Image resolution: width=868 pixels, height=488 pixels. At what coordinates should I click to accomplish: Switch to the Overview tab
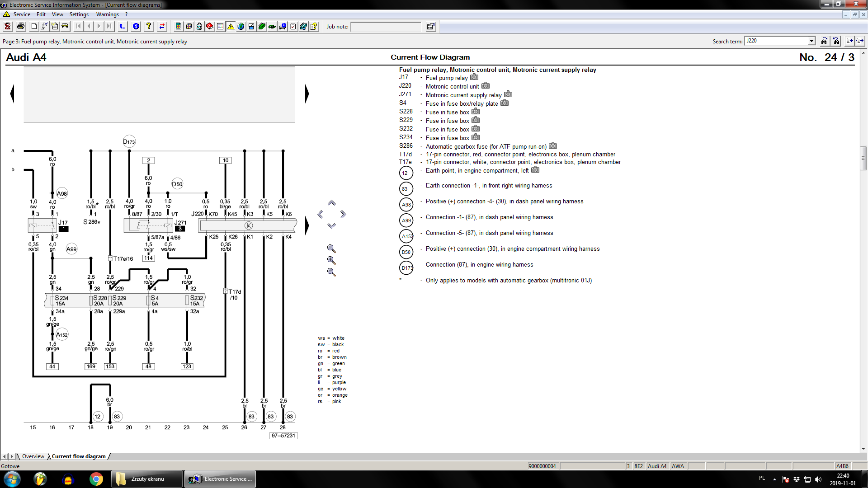point(33,456)
